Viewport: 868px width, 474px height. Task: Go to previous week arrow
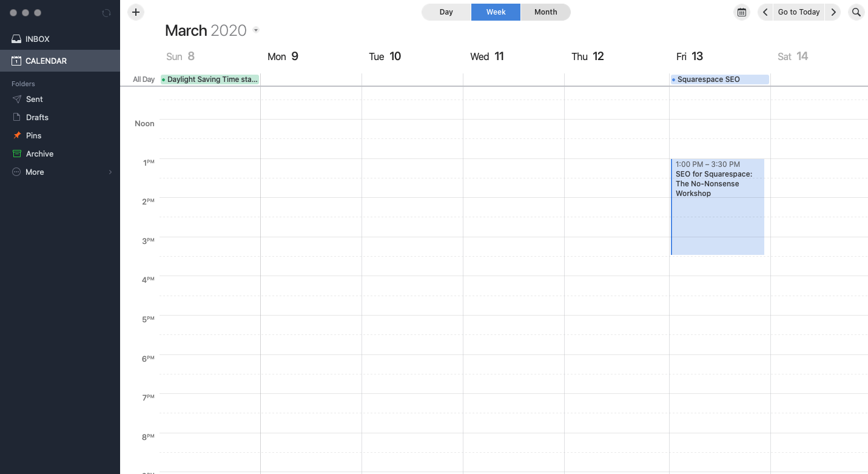(x=765, y=12)
